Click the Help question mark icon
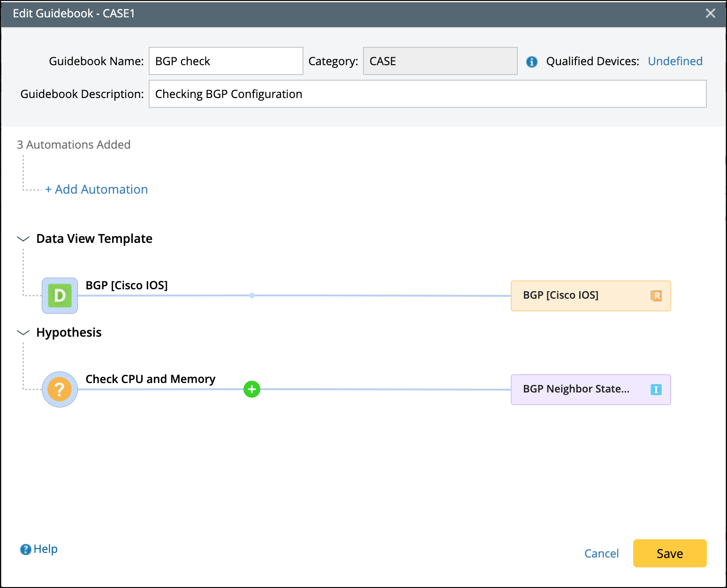The width and height of the screenshot is (727, 588). pyautogui.click(x=25, y=550)
